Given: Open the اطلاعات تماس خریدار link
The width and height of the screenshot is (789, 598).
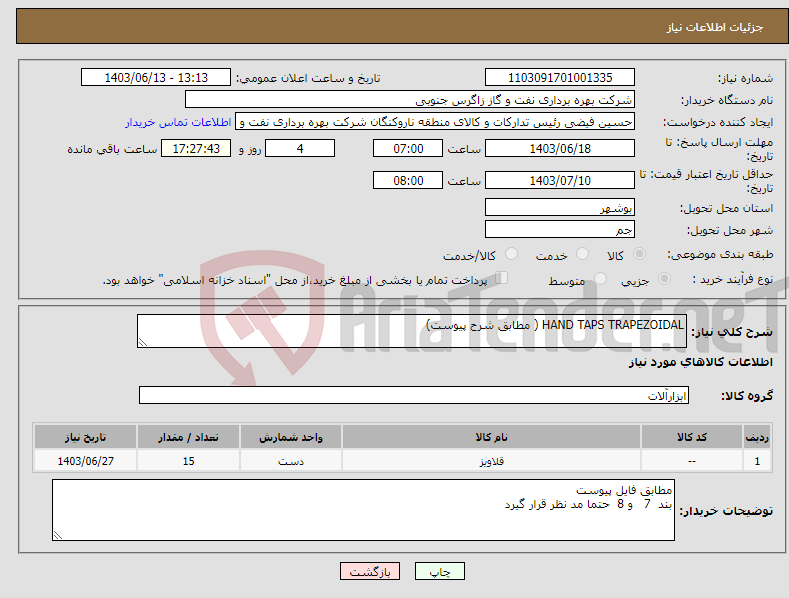Looking at the screenshot, I should [178, 122].
